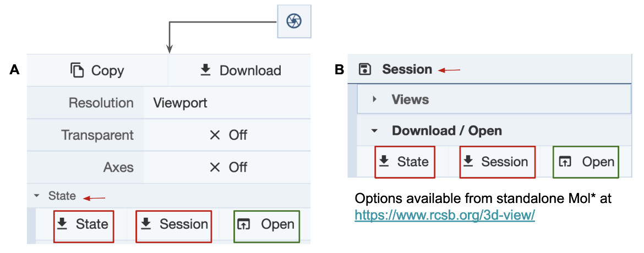Click the screenshot camera shutter icon

[294, 21]
